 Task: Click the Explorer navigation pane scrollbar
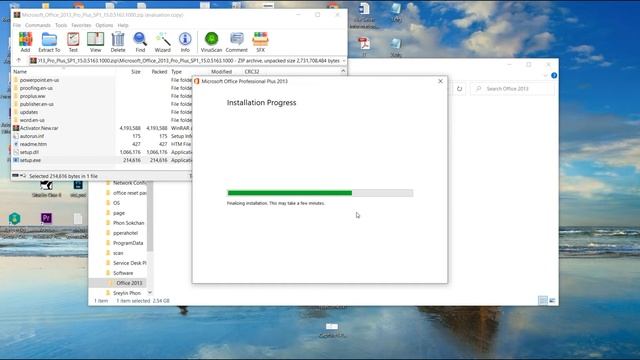point(150,216)
